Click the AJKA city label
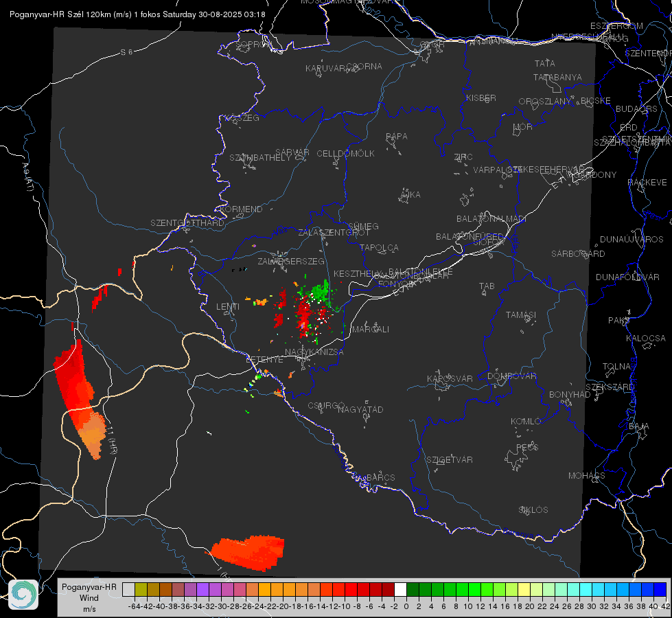Image resolution: width=672 pixels, height=618 pixels. pos(410,195)
